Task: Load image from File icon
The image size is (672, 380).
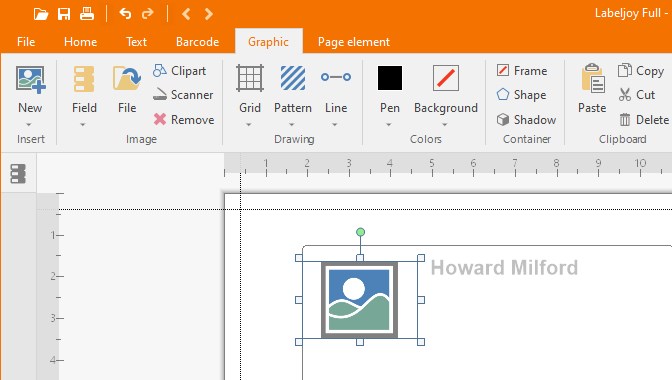Action: [127, 89]
